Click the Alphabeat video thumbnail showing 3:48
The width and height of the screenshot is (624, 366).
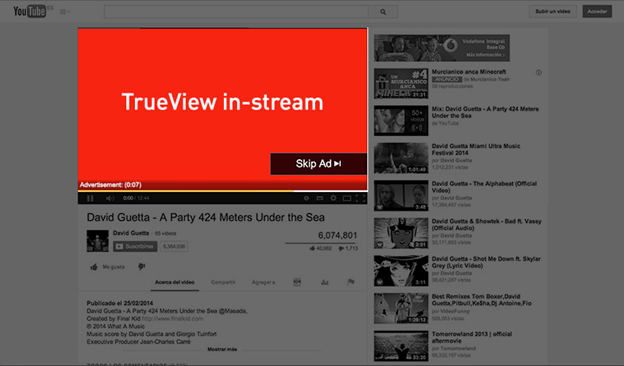pos(401,195)
